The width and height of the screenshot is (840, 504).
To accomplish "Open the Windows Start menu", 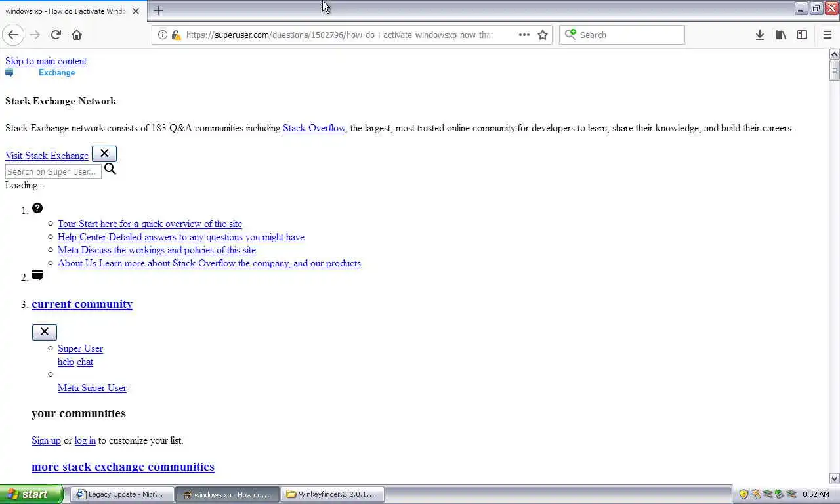I will tap(31, 494).
